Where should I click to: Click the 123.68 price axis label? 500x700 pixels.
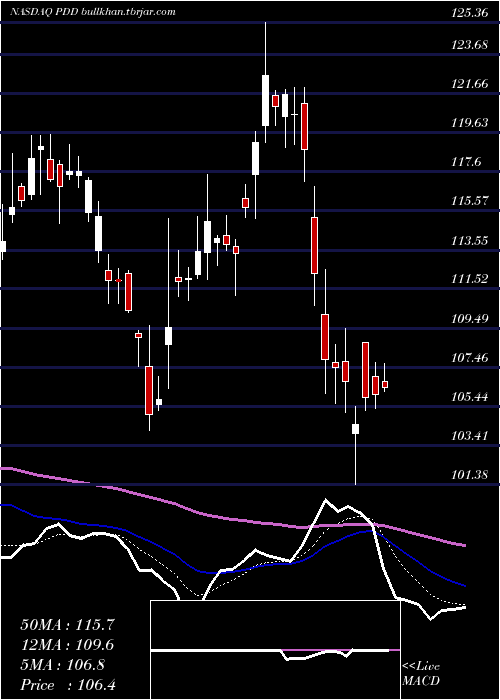(x=469, y=45)
